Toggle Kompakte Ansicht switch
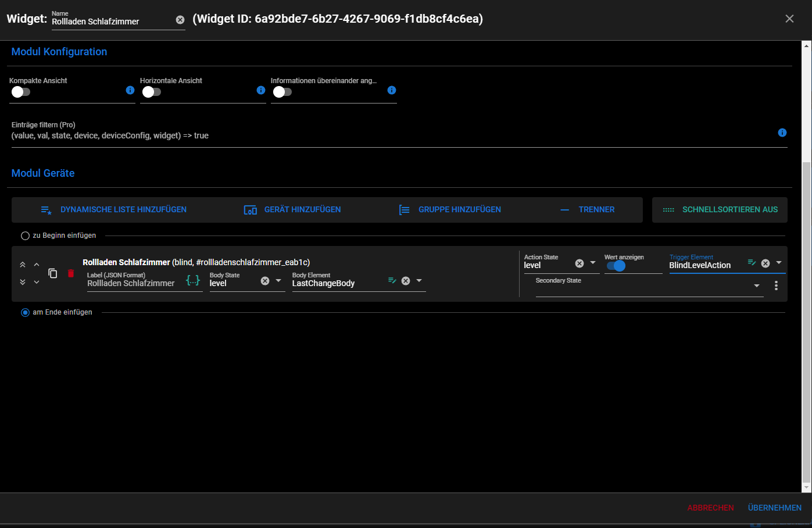Screen dimensions: 812x528 coord(20,92)
